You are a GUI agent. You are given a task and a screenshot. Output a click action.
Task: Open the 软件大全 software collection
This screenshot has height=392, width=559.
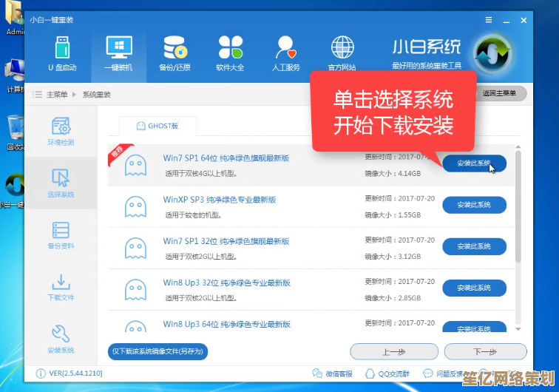click(x=230, y=53)
